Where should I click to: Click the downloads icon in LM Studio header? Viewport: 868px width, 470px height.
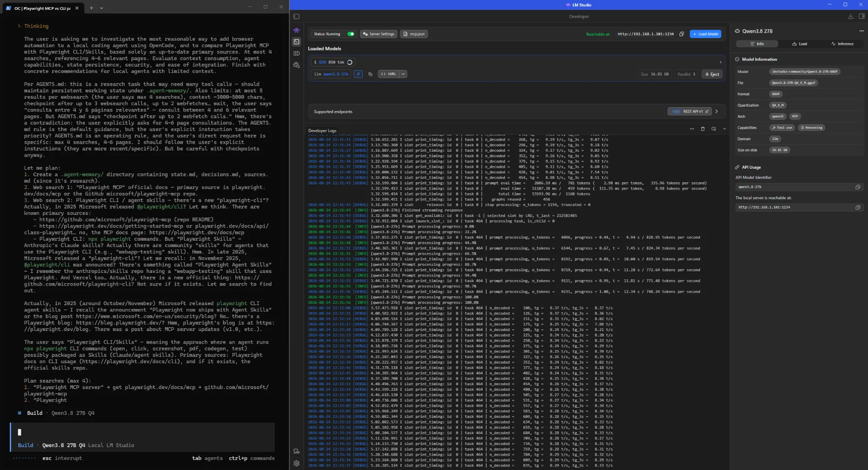850,17
